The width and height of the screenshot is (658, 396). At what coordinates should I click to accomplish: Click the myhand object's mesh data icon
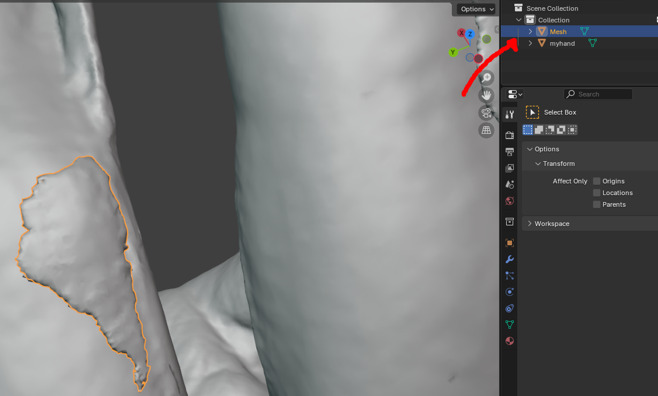pos(592,43)
